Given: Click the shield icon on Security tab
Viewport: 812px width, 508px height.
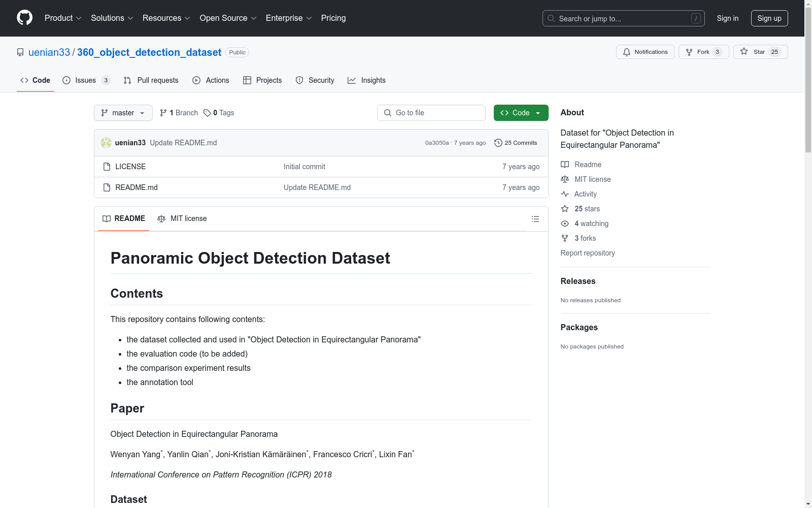Looking at the screenshot, I should 299,80.
